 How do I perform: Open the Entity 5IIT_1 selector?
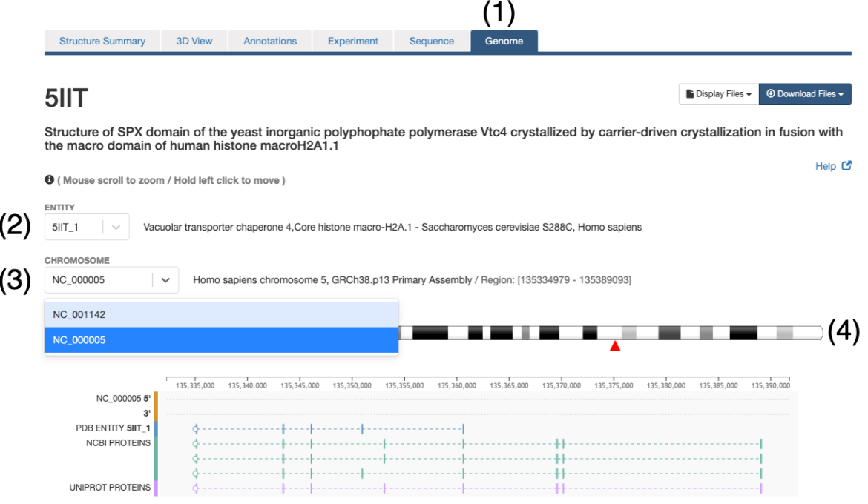tap(87, 228)
